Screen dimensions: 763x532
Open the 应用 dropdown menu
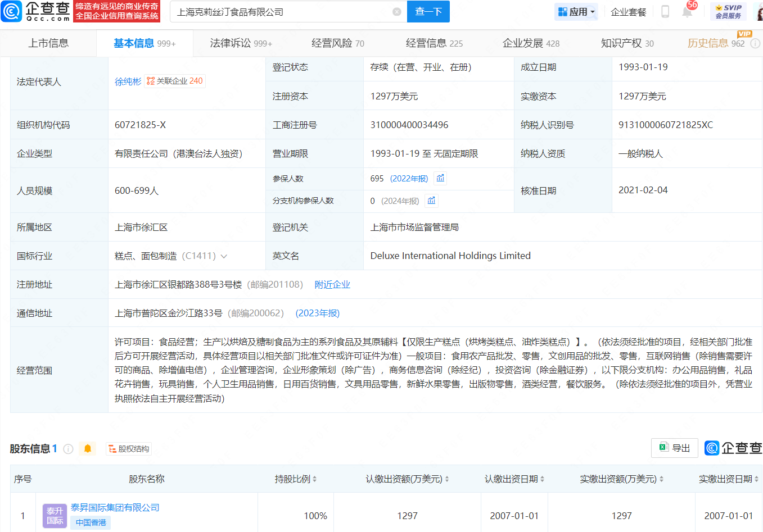pos(576,12)
